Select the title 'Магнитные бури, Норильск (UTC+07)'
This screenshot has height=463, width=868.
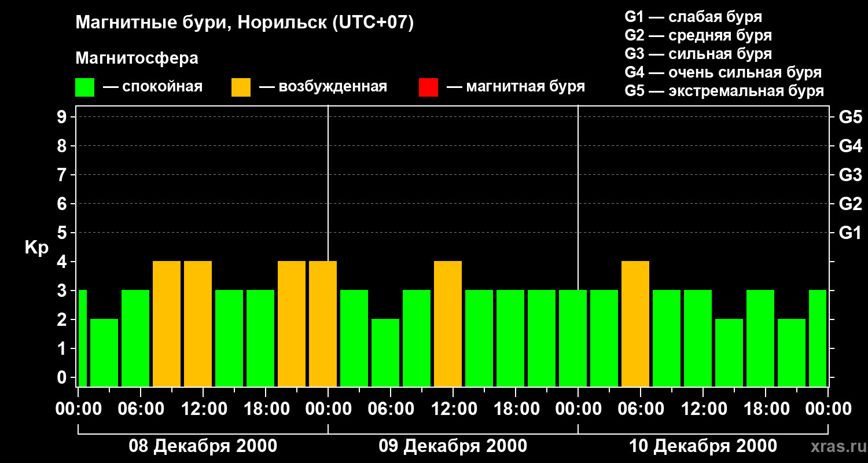click(x=245, y=23)
